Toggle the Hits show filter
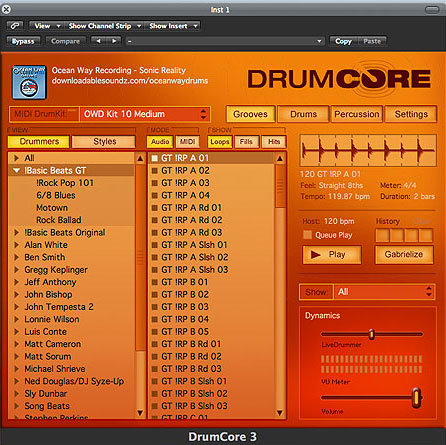Viewport: 446px width, 445px height. [x=274, y=142]
